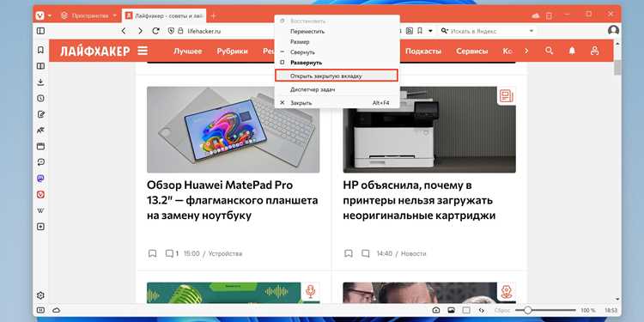Add a new web panel

(40, 227)
